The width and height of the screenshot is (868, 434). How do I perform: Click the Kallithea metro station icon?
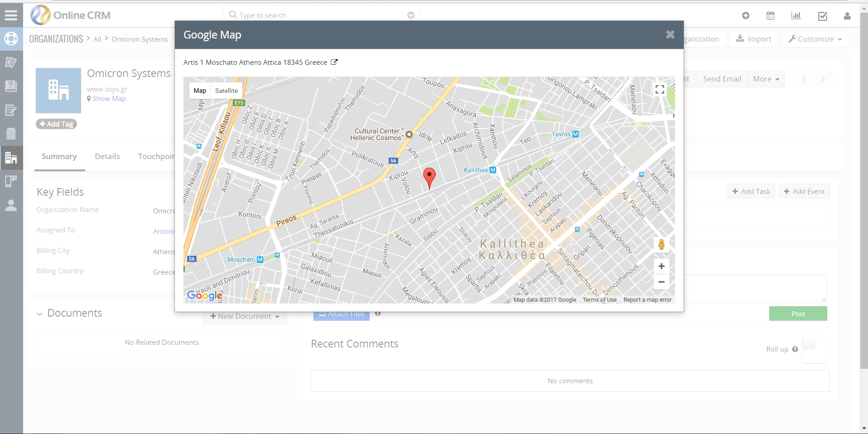(493, 170)
